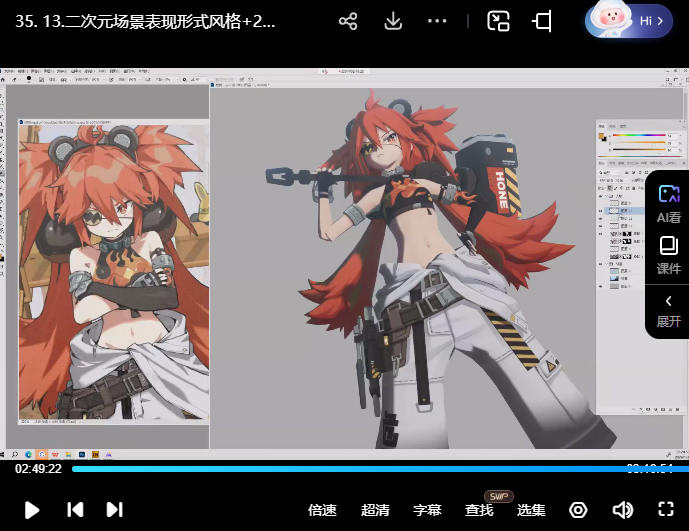Open the 倍速 playback speed menu
The height and width of the screenshot is (531, 689).
click(x=322, y=510)
